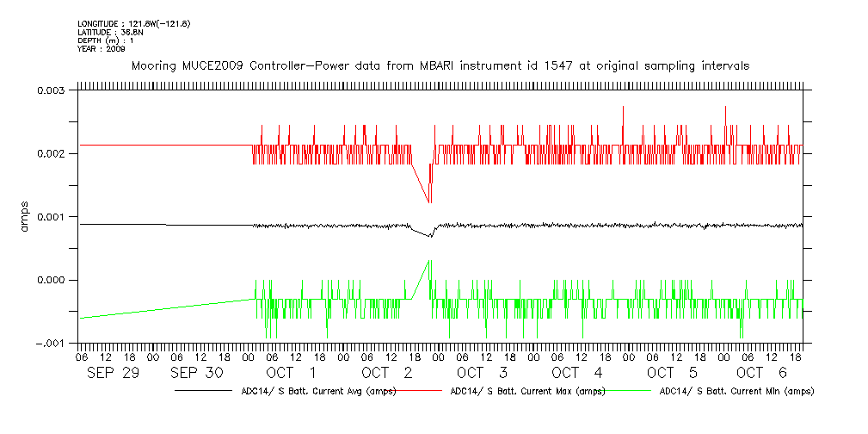The image size is (868, 434).
Task: Click the black Avg legend line sample
Action: [x=203, y=391]
